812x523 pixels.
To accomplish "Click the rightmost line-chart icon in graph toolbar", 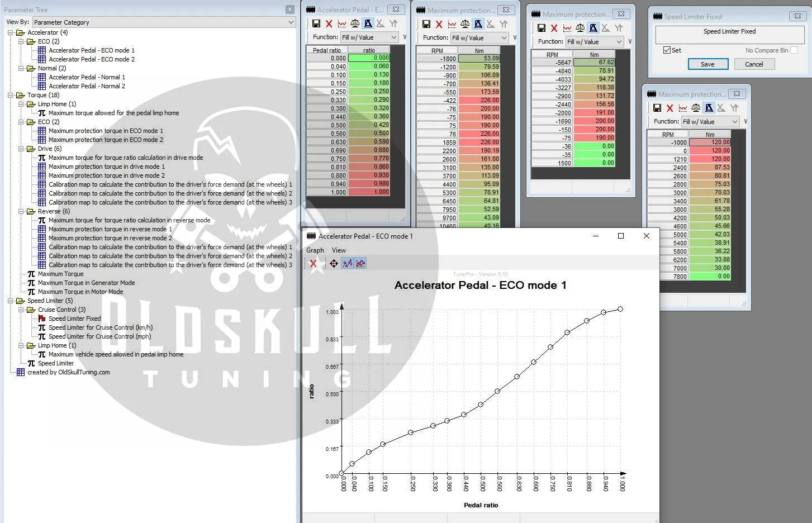I will coord(361,264).
